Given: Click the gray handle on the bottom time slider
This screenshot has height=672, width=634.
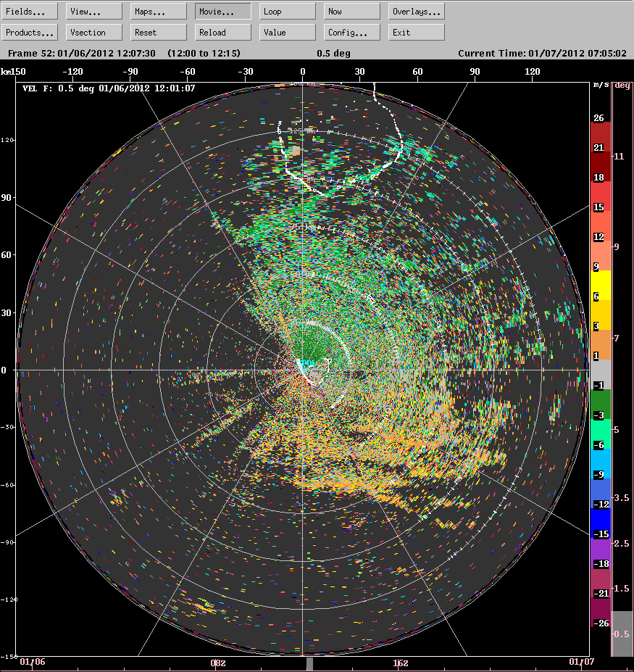Looking at the screenshot, I should [309, 662].
